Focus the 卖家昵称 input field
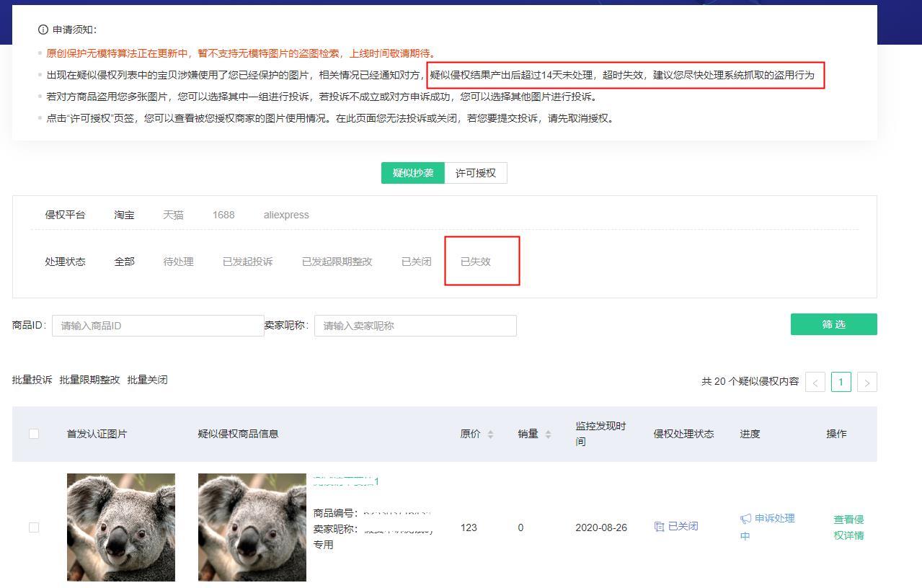Viewport: 922px width, 588px height. (x=415, y=326)
